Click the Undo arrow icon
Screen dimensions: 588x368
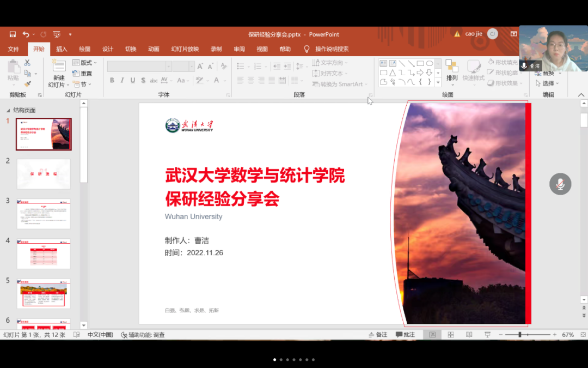[26, 34]
